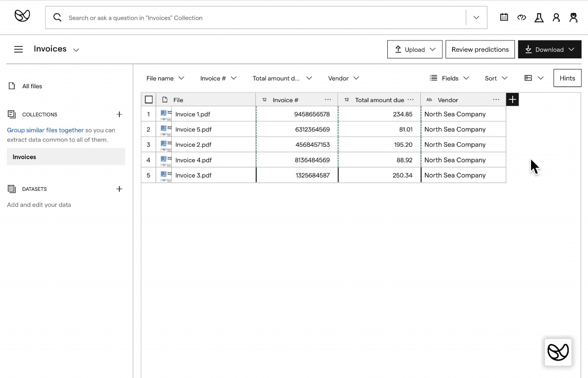This screenshot has width=588, height=378.
Task: Open the File name filter dropdown
Action: pyautogui.click(x=165, y=78)
